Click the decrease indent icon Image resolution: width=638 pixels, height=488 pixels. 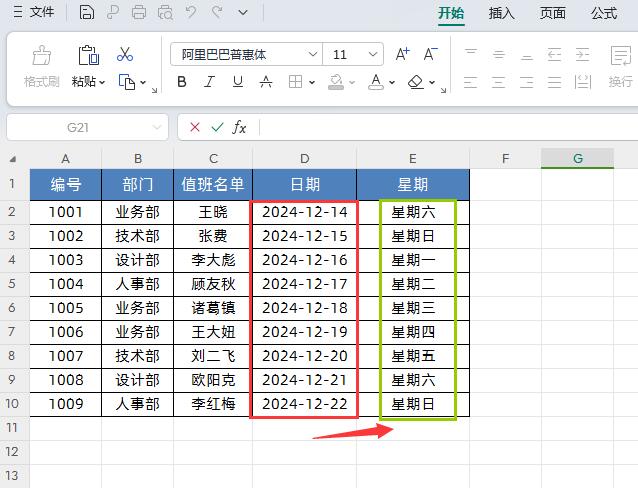click(555, 54)
